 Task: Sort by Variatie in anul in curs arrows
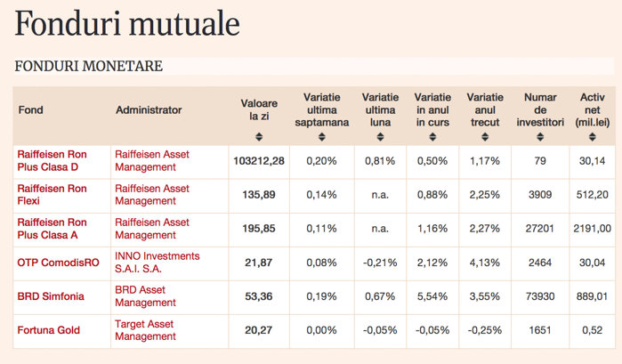coord(433,137)
